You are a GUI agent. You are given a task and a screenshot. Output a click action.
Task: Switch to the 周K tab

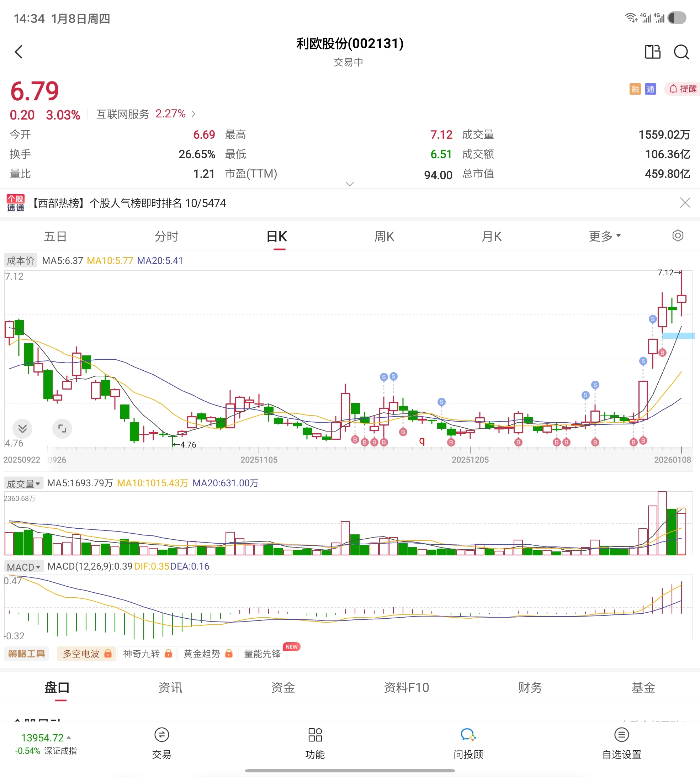pos(384,236)
